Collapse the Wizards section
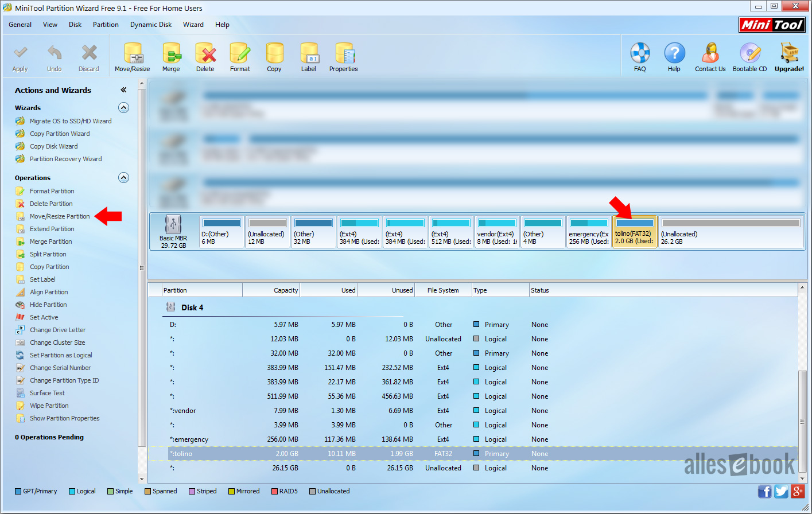Viewport: 812px width, 514px height. [x=123, y=107]
